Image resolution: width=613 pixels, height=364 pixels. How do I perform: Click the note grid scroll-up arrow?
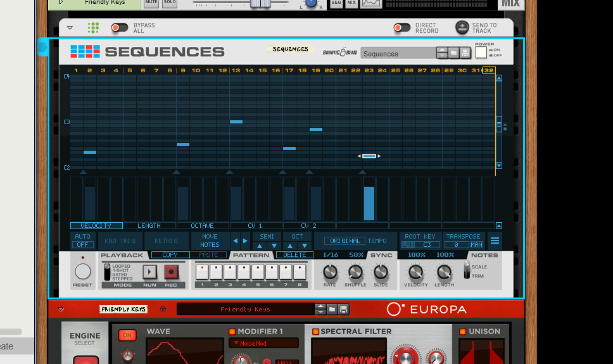coord(499,78)
